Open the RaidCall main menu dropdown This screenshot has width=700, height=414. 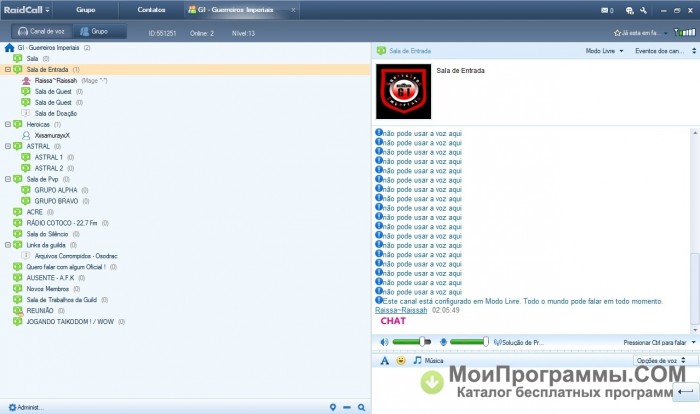pos(26,10)
